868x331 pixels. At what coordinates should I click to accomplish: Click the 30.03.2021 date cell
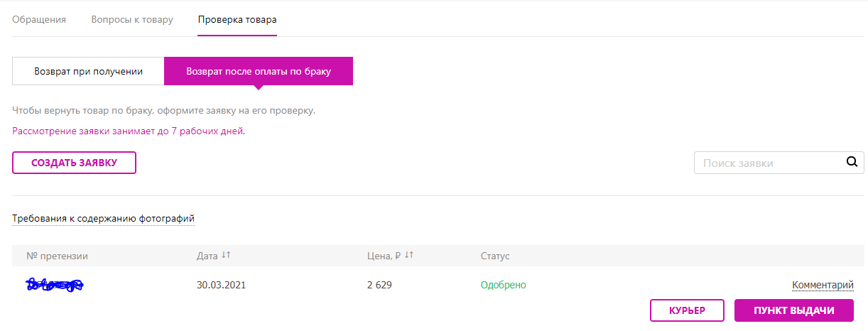click(x=221, y=285)
